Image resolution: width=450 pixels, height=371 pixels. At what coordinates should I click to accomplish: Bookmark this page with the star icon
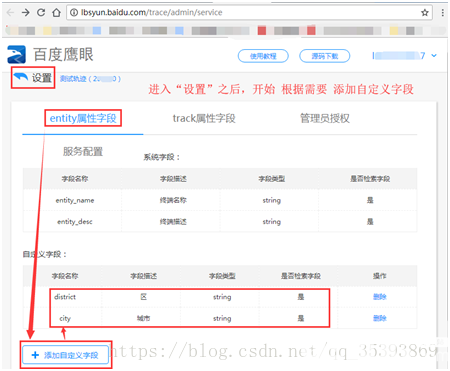click(425, 13)
